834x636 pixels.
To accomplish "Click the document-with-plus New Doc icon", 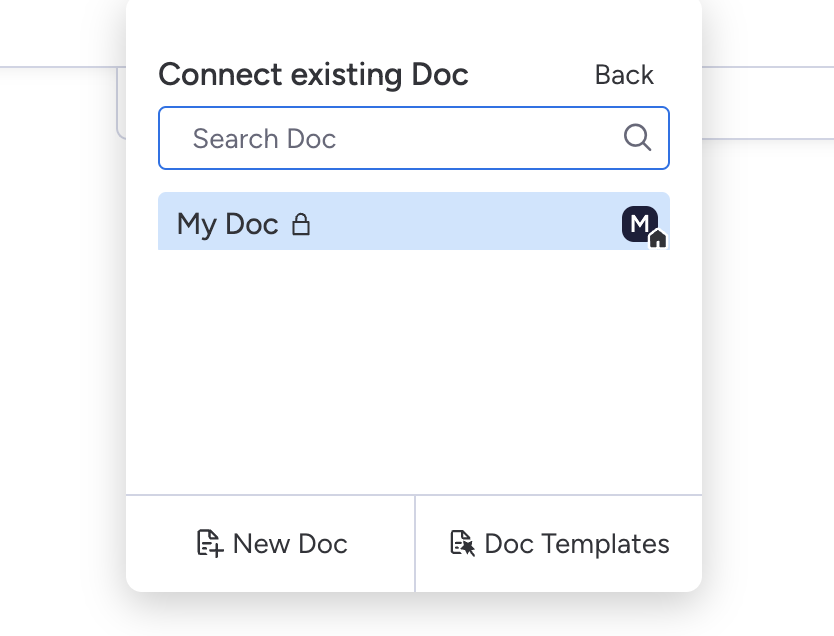I will 208,544.
